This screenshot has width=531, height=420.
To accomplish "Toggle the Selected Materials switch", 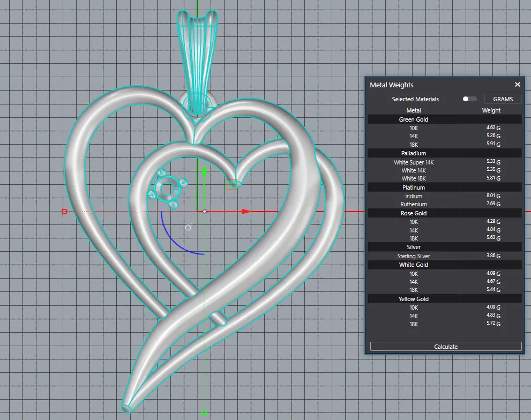I will 469,99.
